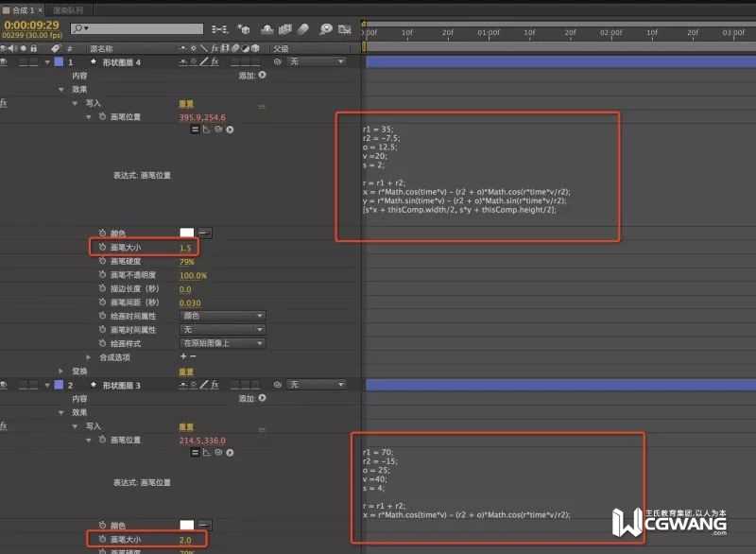Click the parent pick whip of 形状图层 4
The width and height of the screenshot is (756, 554).
(x=277, y=61)
